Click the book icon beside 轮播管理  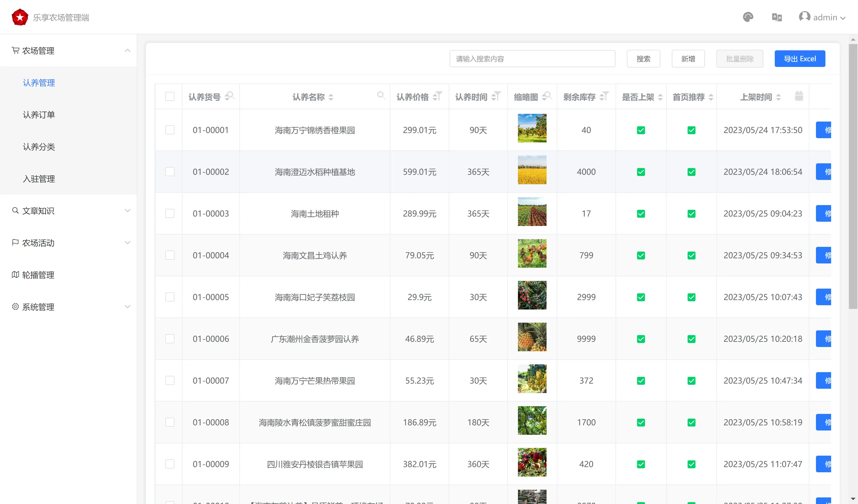click(x=15, y=274)
